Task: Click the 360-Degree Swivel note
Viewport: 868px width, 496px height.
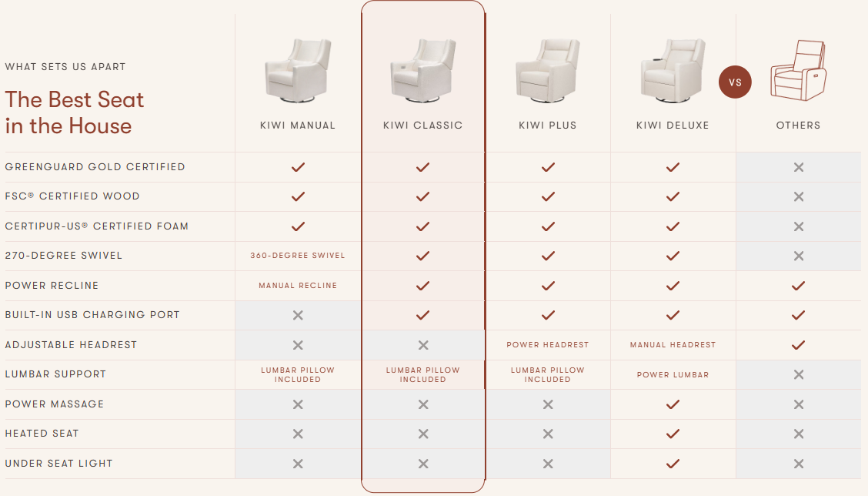Action: 298,256
